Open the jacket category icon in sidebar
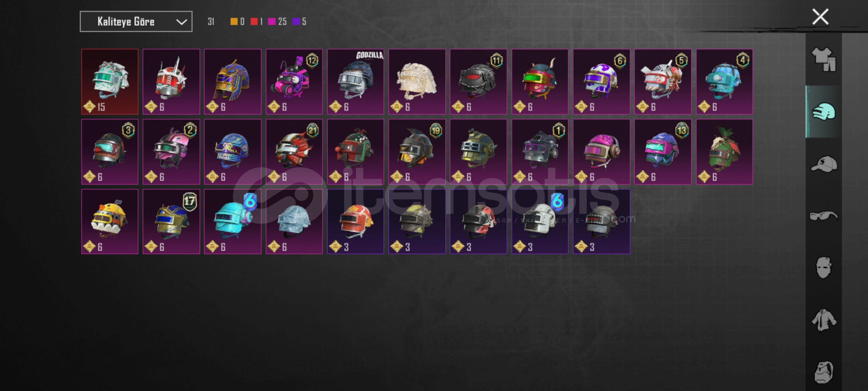This screenshot has height=391, width=868. (x=824, y=320)
